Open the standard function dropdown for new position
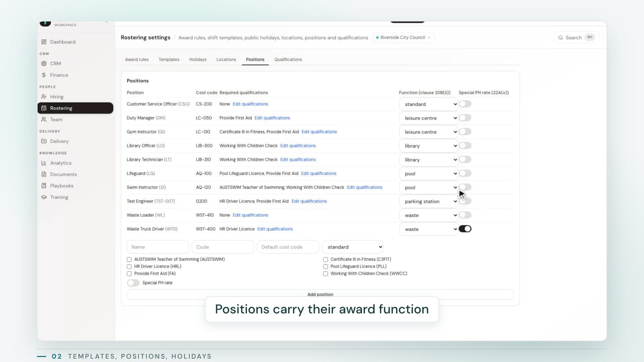The height and width of the screenshot is (362, 644). click(x=353, y=247)
